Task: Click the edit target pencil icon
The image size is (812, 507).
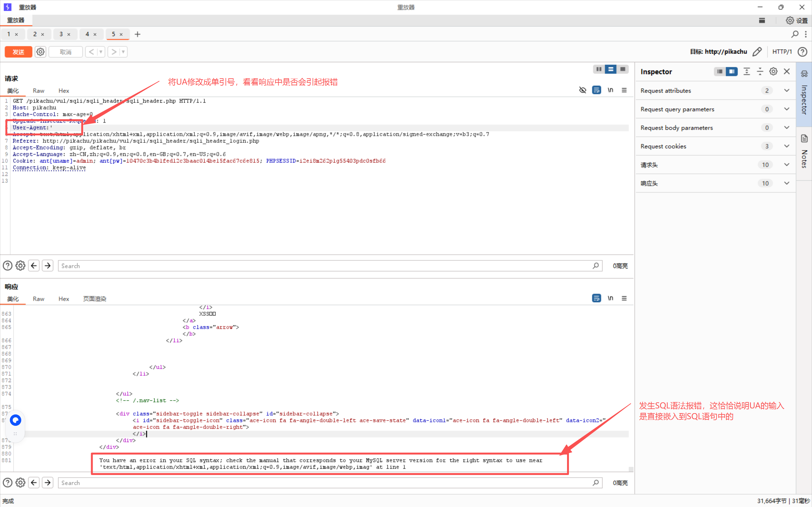Action: (x=757, y=52)
